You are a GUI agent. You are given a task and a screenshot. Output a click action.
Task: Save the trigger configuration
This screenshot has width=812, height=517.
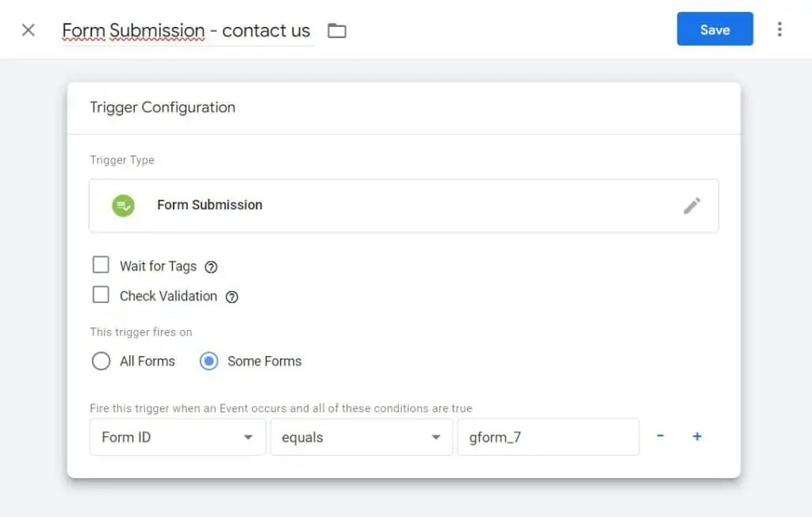pos(714,29)
